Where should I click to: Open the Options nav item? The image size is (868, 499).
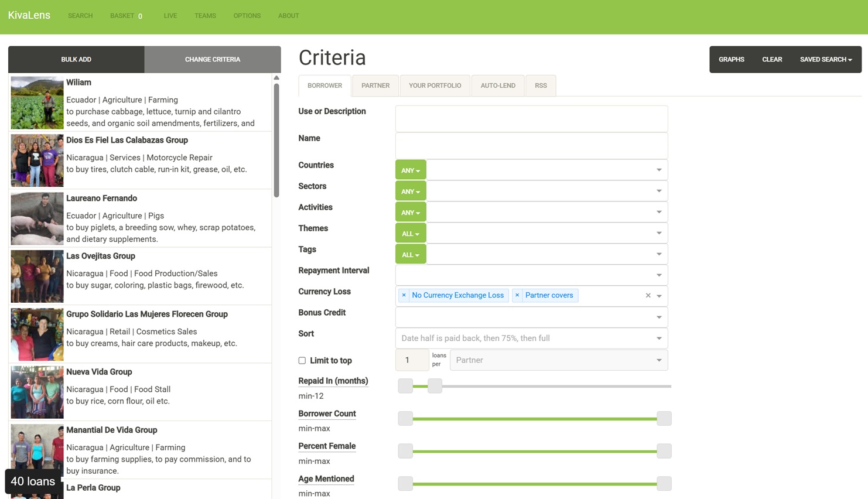point(247,16)
